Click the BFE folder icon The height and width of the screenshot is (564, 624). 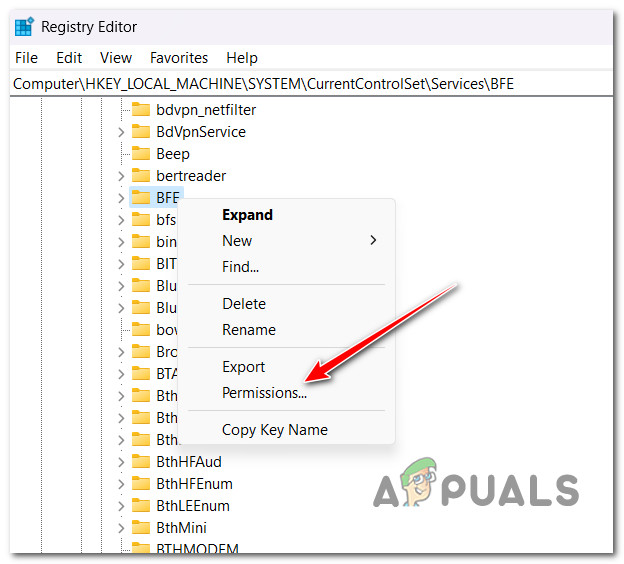point(140,197)
